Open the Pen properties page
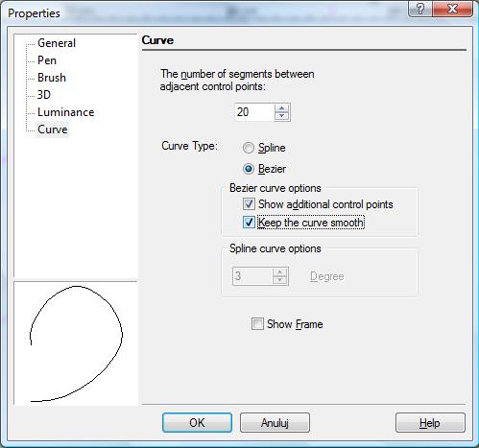 (47, 60)
